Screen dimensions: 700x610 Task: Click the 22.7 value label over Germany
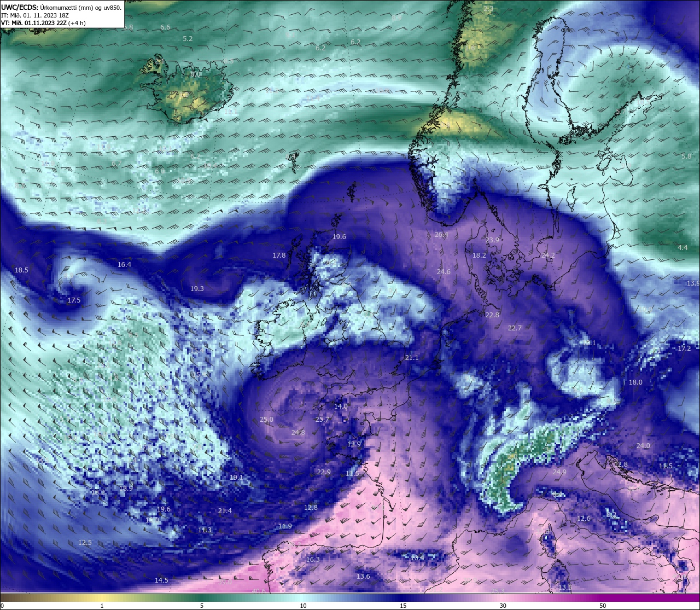tap(515, 328)
